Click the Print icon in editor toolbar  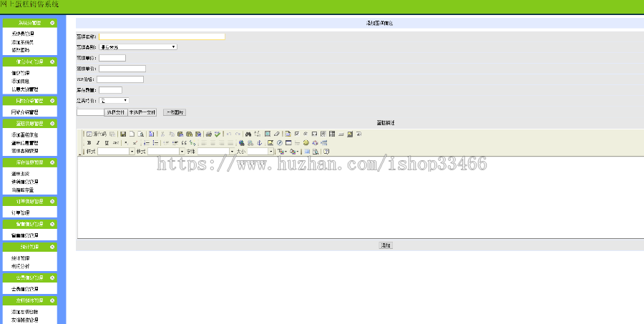point(209,134)
